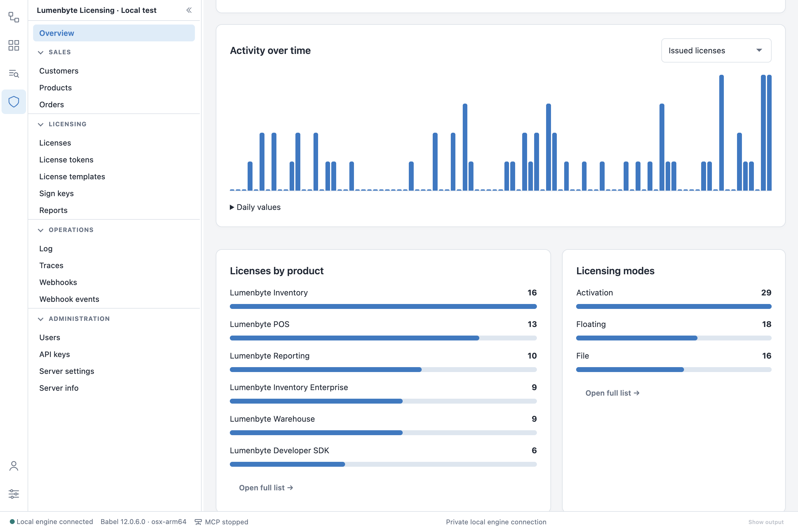
Task: Open the Users page
Action: [x=50, y=338]
